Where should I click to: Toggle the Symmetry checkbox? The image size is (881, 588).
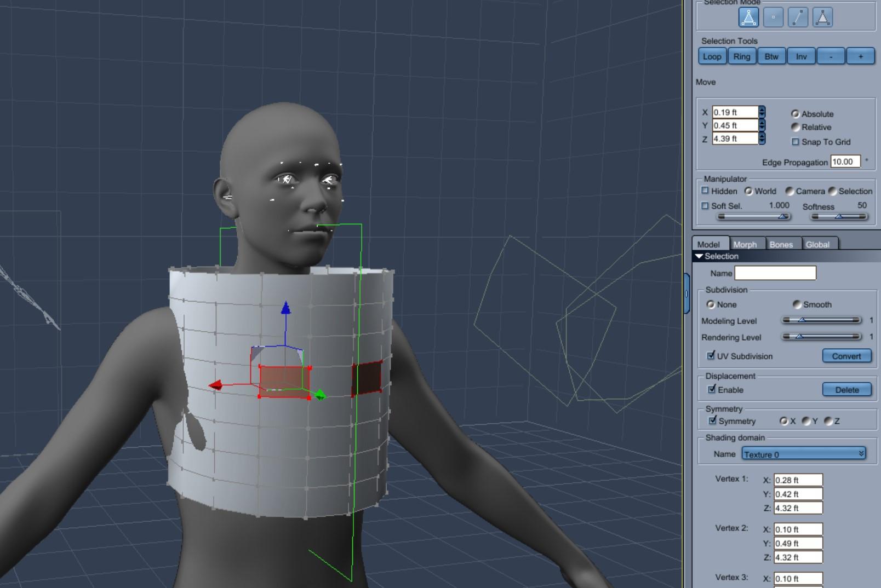click(712, 420)
